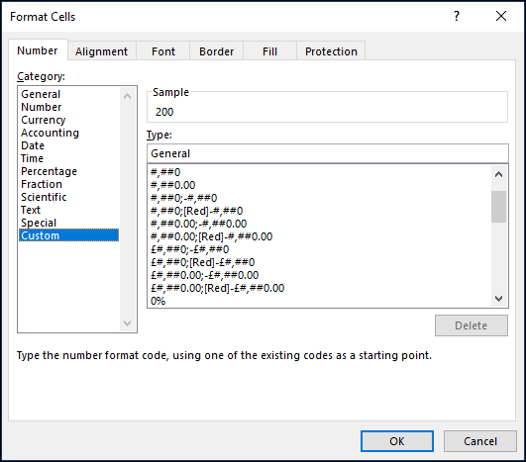
Task: Click the Cancel button
Action: click(480, 441)
